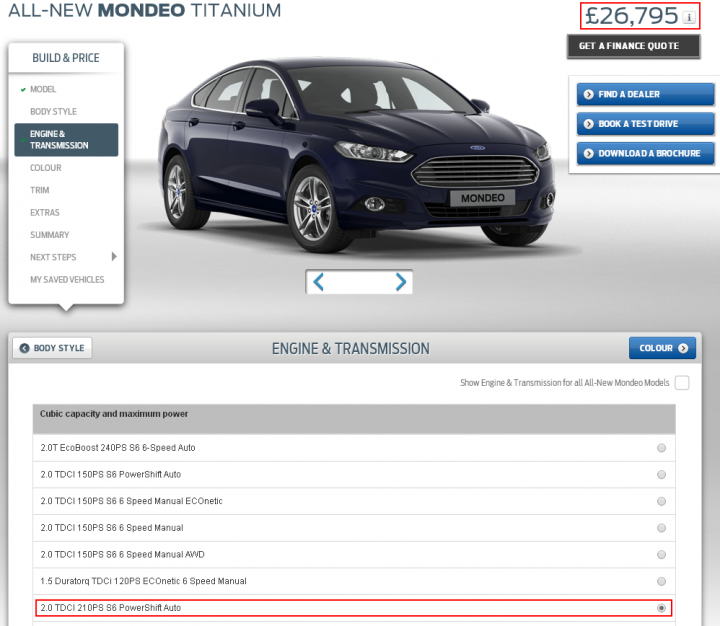This screenshot has width=720, height=626.
Task: Select 2.0 TDCI 150PS S6 6 Speed Manual radio
Action: [x=661, y=528]
